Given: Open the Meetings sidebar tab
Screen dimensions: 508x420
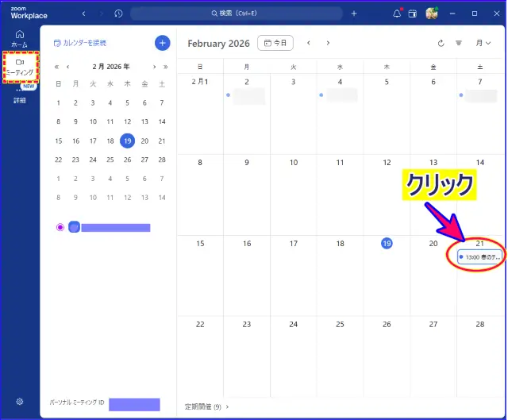Looking at the screenshot, I should (21, 67).
